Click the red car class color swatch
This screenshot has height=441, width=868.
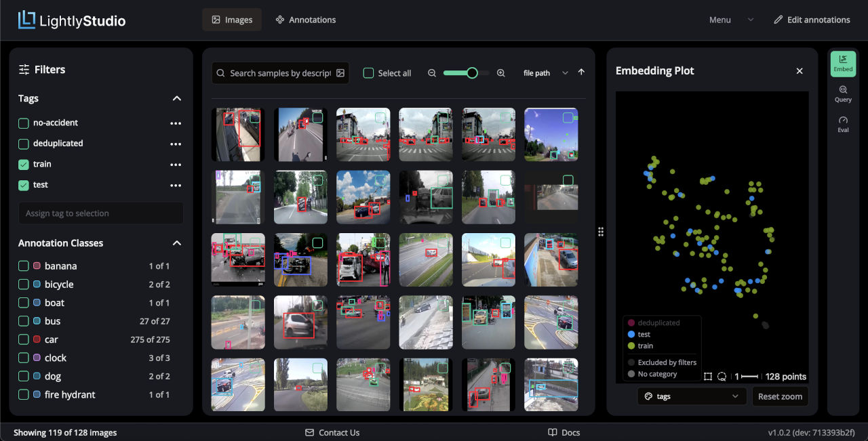pos(37,339)
